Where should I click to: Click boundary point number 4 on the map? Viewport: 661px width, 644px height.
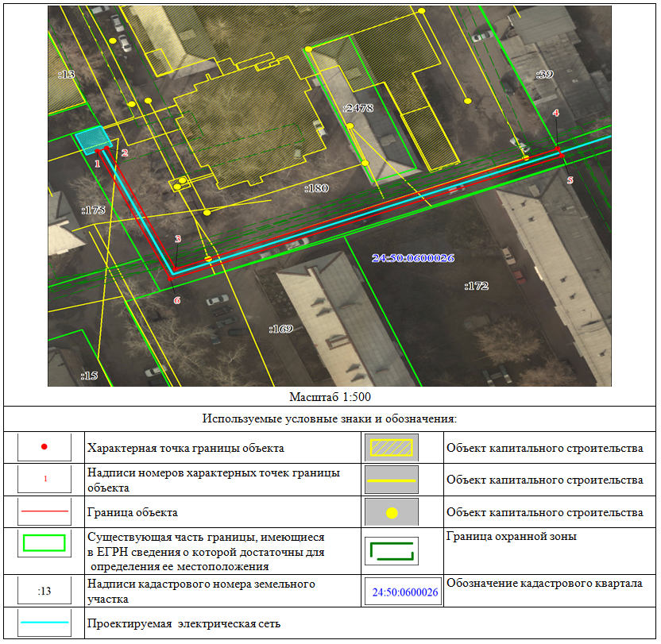556,114
